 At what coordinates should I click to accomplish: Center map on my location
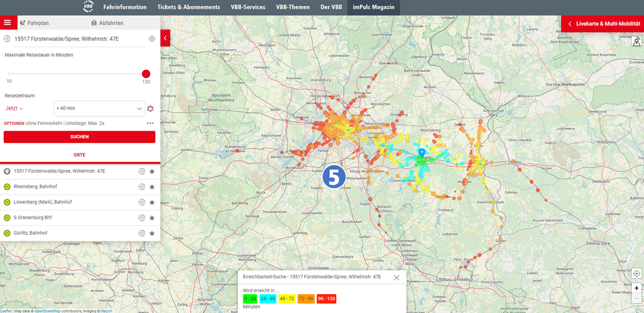(x=636, y=273)
